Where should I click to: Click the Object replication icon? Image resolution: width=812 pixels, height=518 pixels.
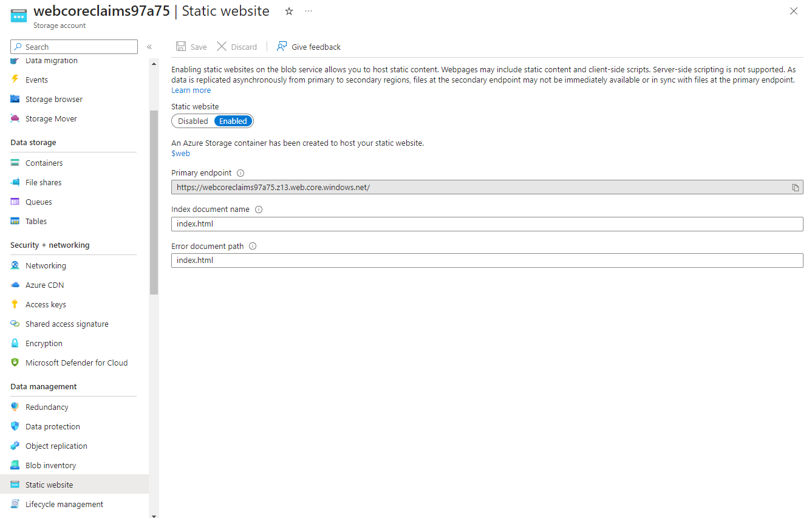coord(15,446)
